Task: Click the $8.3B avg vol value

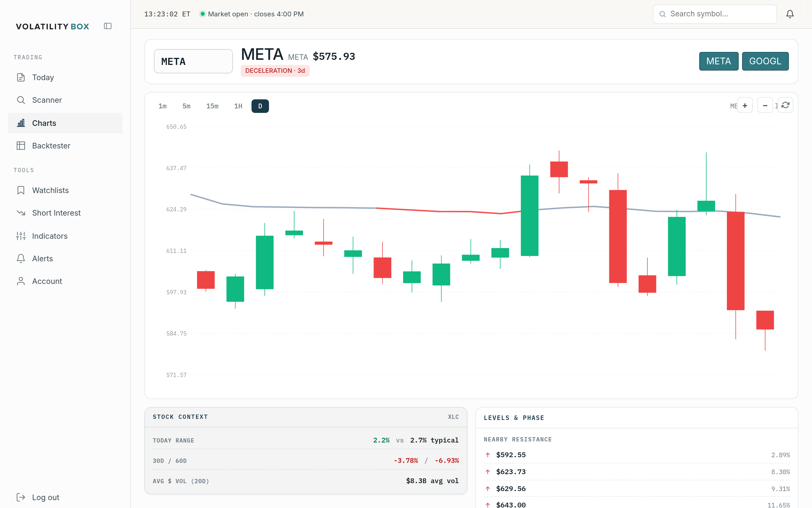Action: pyautogui.click(x=432, y=481)
